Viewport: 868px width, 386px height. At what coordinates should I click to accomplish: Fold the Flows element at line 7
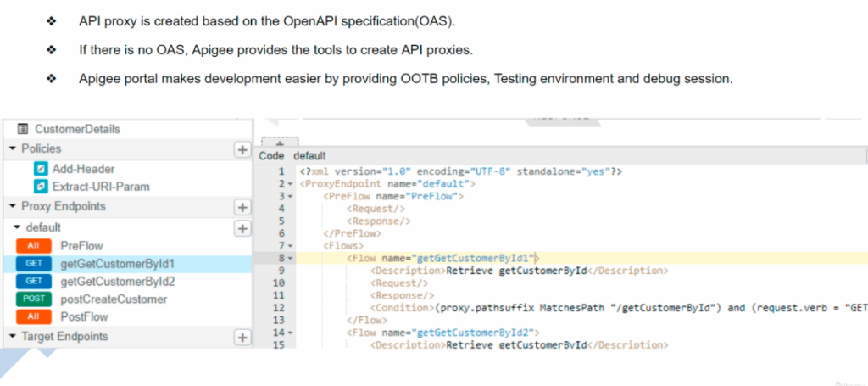coord(292,244)
